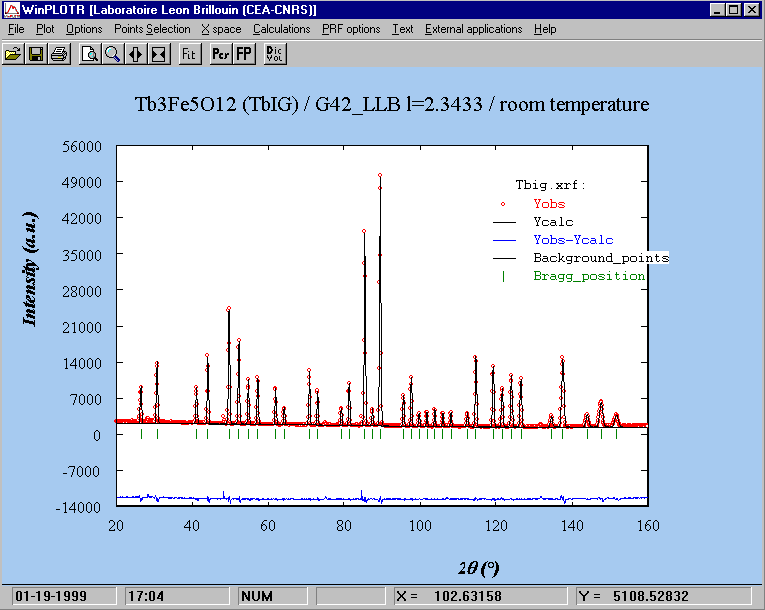
Task: Open the PRF options menu
Action: tap(351, 29)
